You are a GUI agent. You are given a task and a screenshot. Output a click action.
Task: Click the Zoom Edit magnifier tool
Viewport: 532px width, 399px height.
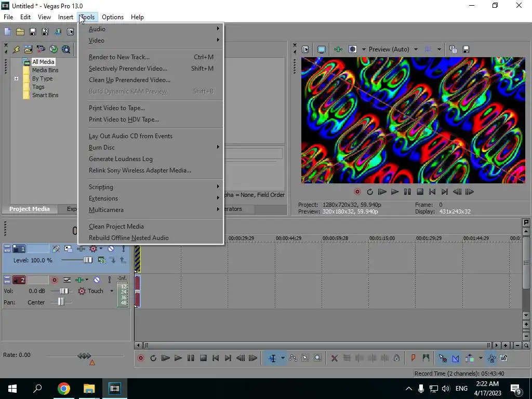click(317, 358)
